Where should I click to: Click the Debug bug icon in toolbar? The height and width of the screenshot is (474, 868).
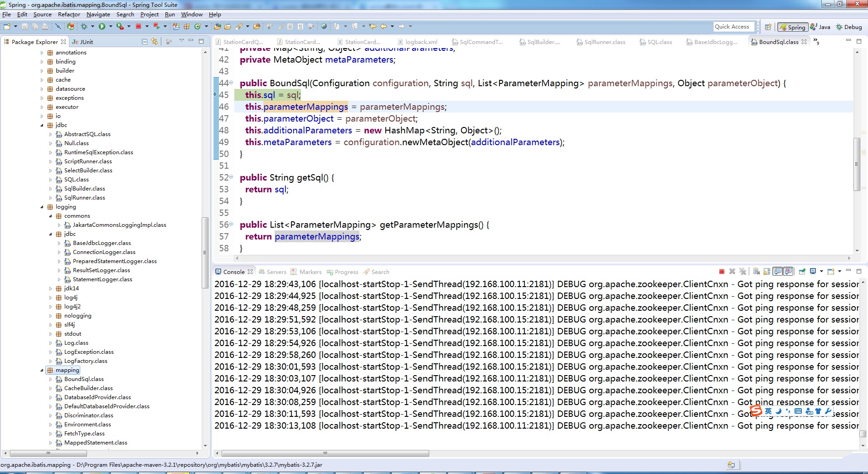[84, 27]
